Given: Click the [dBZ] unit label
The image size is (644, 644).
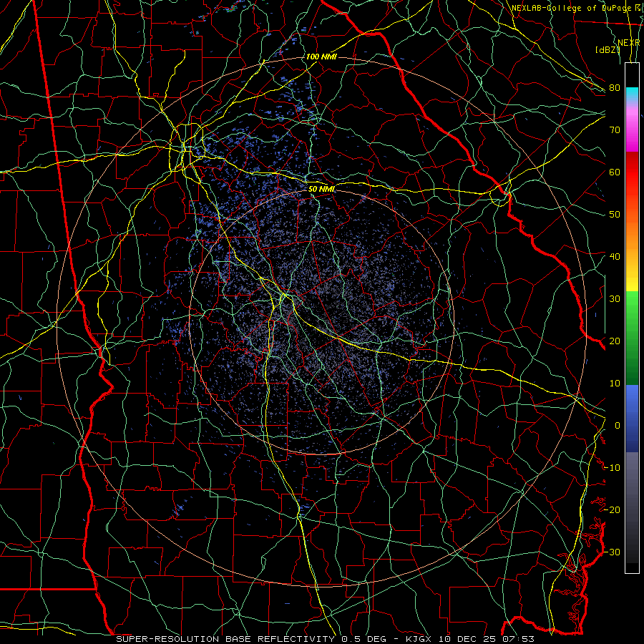Looking at the screenshot, I should coord(607,49).
